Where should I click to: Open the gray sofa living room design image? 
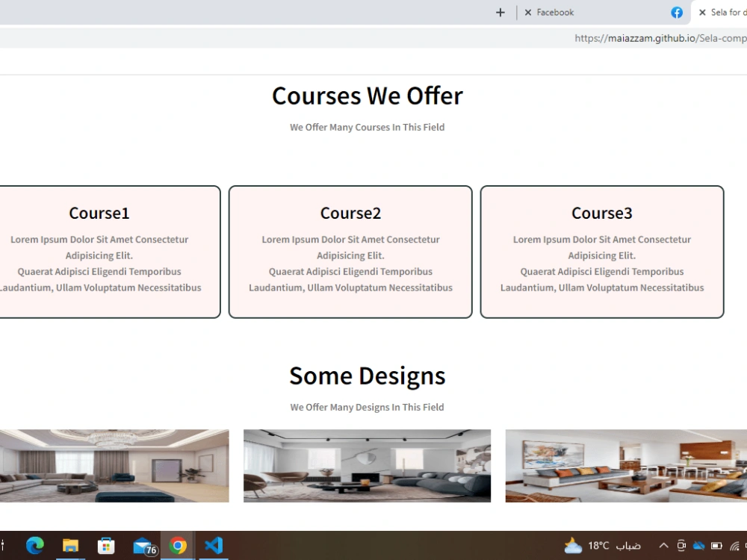(x=367, y=466)
